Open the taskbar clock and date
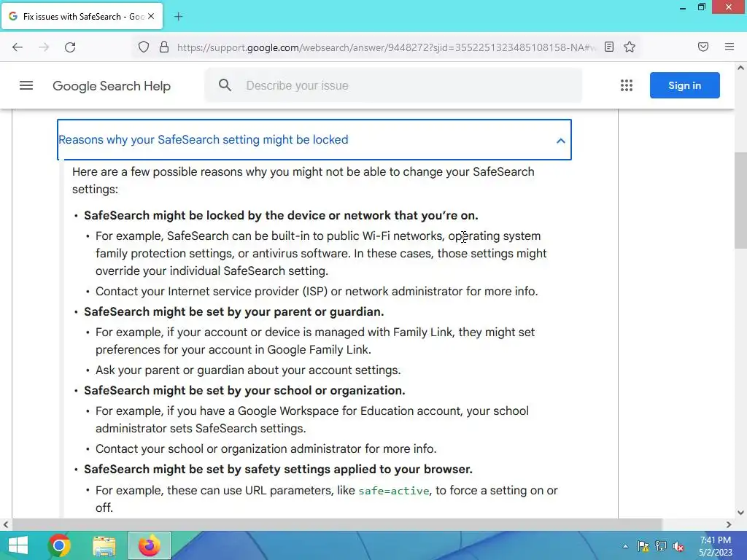Viewport: 747px width, 560px height. point(715,546)
